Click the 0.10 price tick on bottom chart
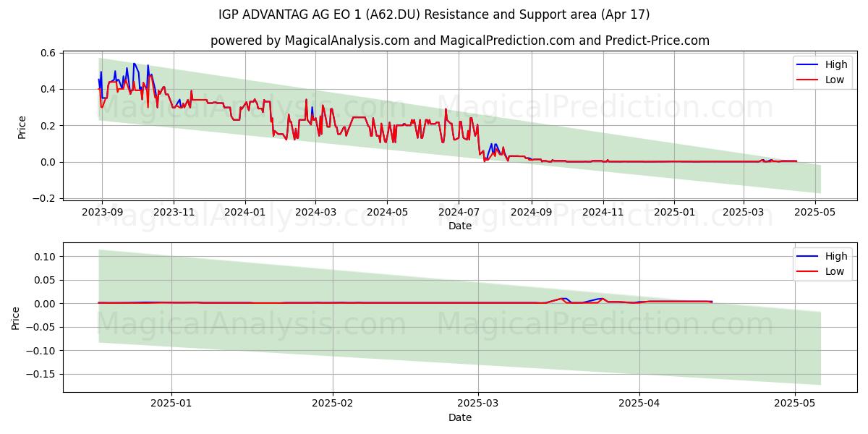The height and width of the screenshot is (434, 868). pos(45,256)
